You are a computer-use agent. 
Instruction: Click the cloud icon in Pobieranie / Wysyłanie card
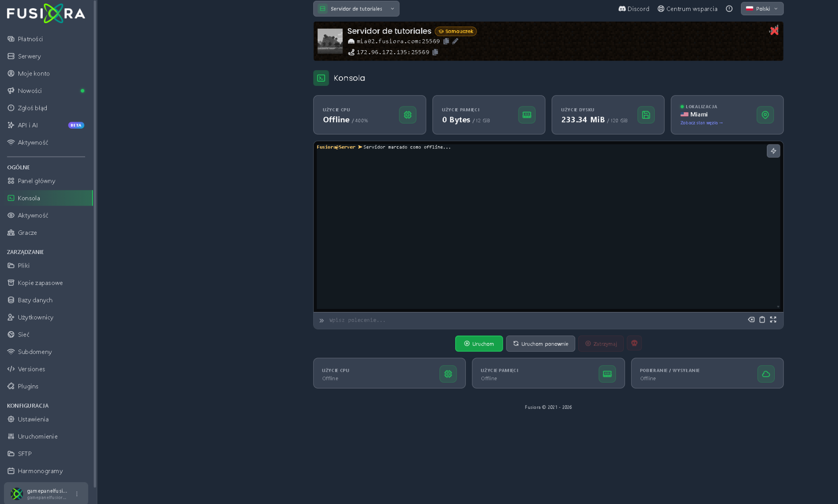tap(766, 374)
